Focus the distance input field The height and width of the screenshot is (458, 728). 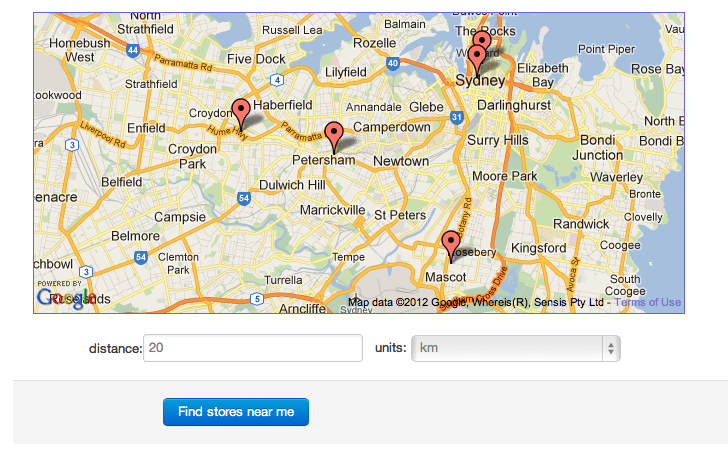253,348
